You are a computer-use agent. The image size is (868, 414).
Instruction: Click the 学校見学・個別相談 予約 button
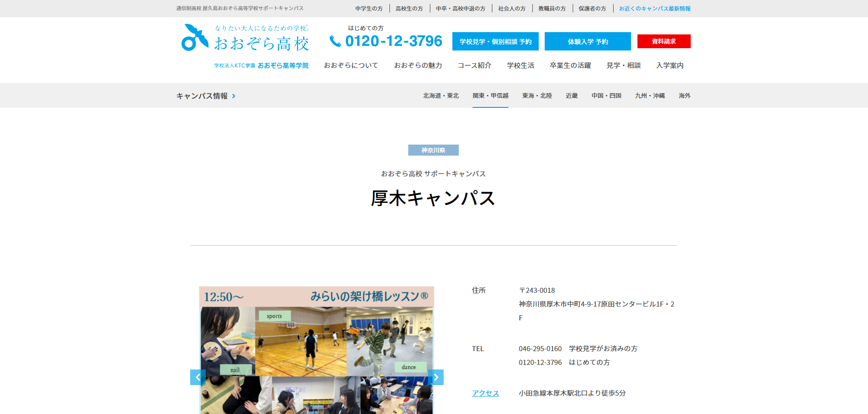(x=495, y=41)
